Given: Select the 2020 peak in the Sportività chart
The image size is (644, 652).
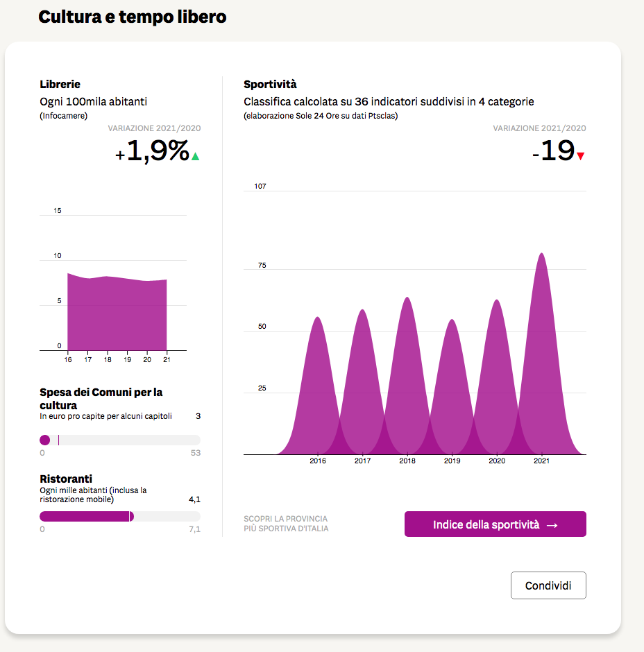Looking at the screenshot, I should pos(497,377).
